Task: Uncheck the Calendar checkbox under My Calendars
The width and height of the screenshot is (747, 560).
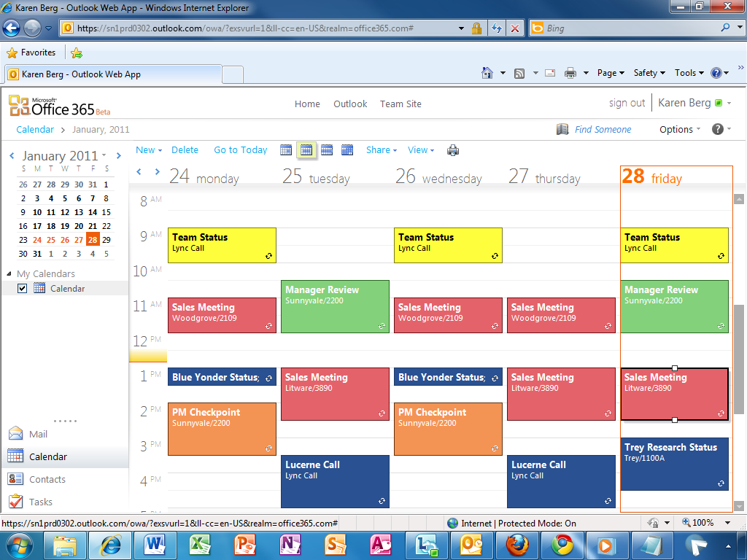Action: [22, 289]
